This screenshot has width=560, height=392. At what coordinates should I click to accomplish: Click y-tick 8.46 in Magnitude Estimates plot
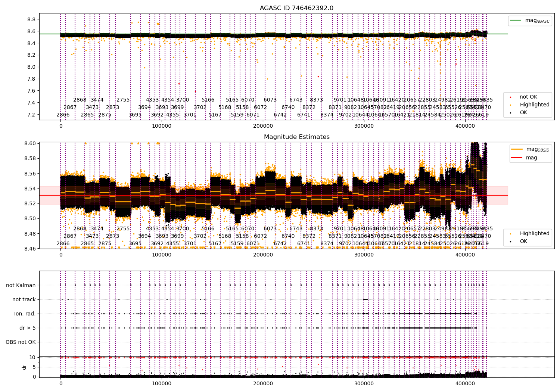click(30, 249)
